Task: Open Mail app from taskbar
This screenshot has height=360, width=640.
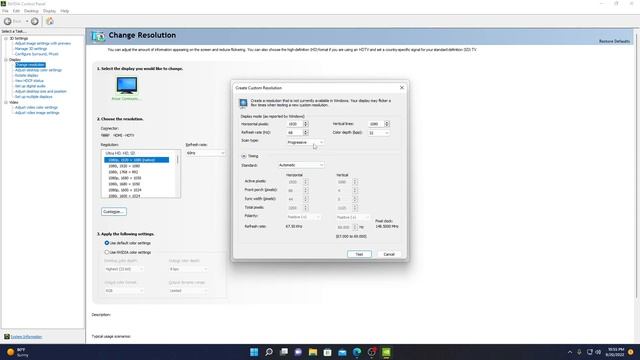Action: pyautogui.click(x=342, y=352)
